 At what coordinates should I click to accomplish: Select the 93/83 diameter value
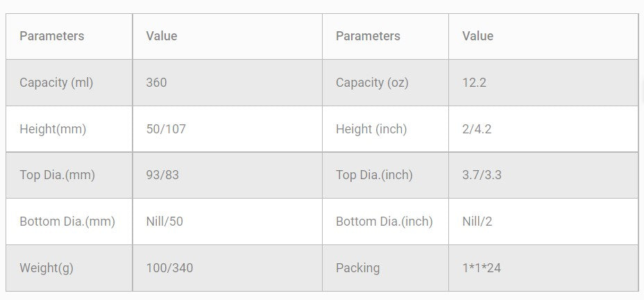pos(162,175)
